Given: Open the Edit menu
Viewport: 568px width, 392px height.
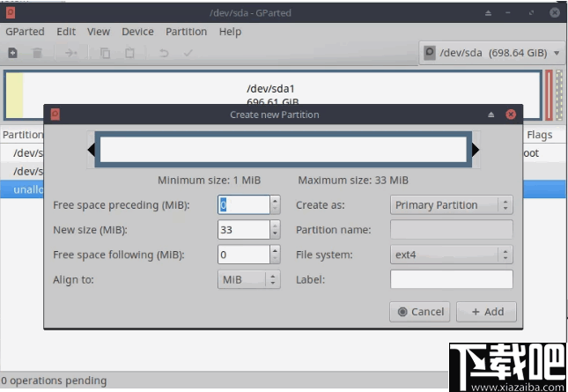Looking at the screenshot, I should pyautogui.click(x=66, y=32).
